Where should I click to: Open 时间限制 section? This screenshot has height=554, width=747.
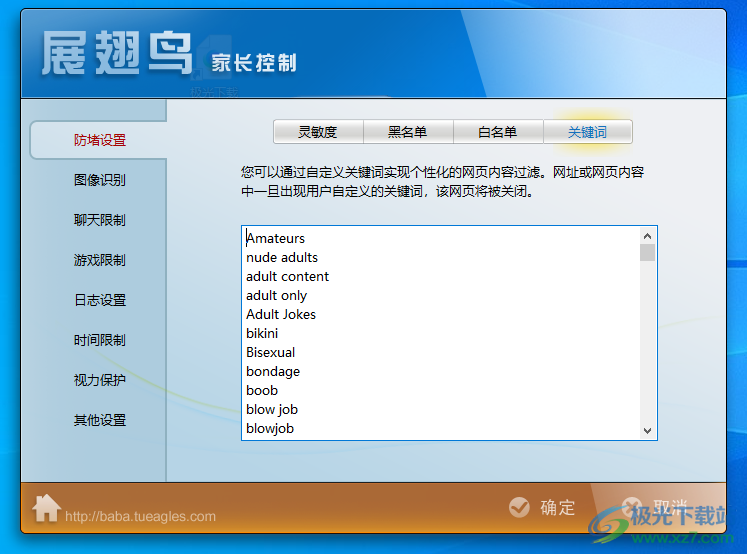pos(99,340)
